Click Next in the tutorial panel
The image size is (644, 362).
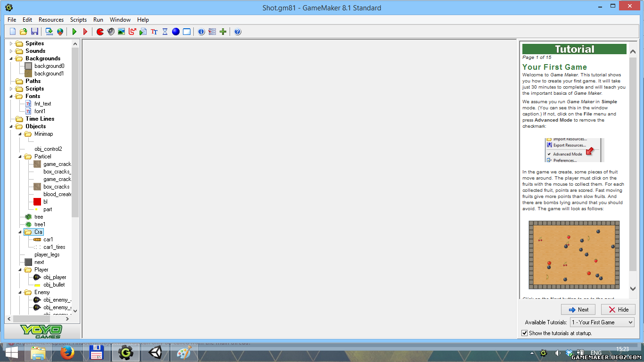[578, 310]
